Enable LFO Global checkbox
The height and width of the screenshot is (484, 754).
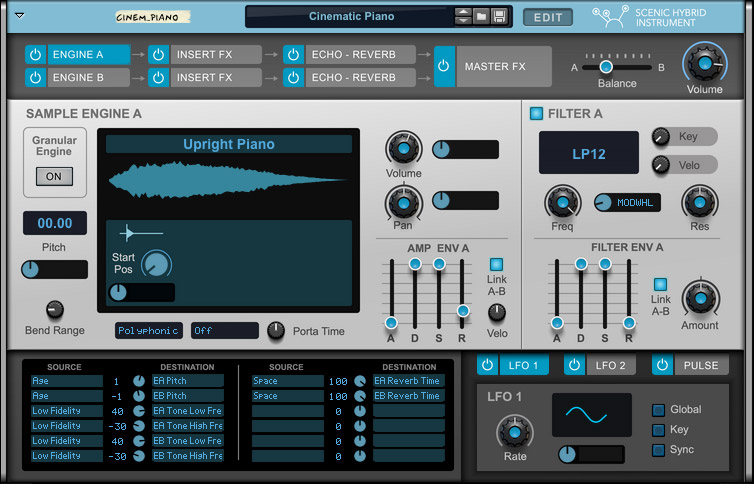coord(658,410)
